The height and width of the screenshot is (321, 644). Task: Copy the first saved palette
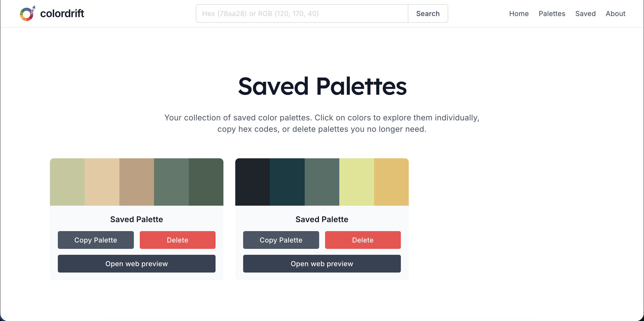tap(96, 240)
